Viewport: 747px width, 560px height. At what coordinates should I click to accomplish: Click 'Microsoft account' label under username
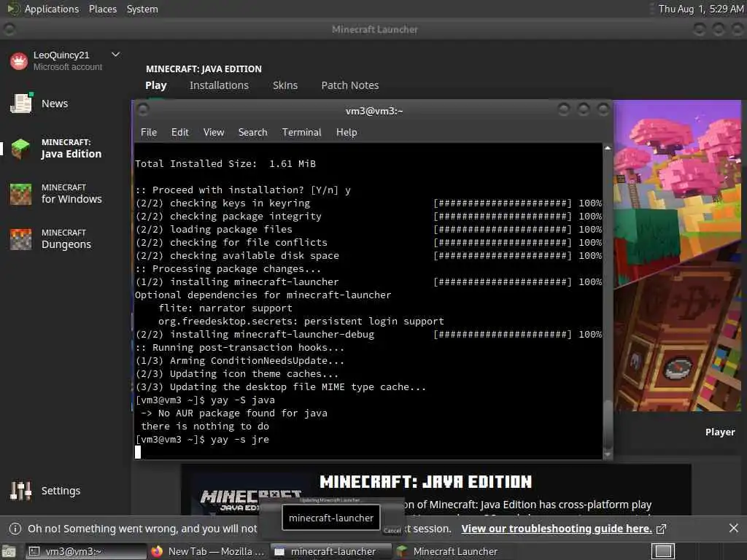pos(67,67)
